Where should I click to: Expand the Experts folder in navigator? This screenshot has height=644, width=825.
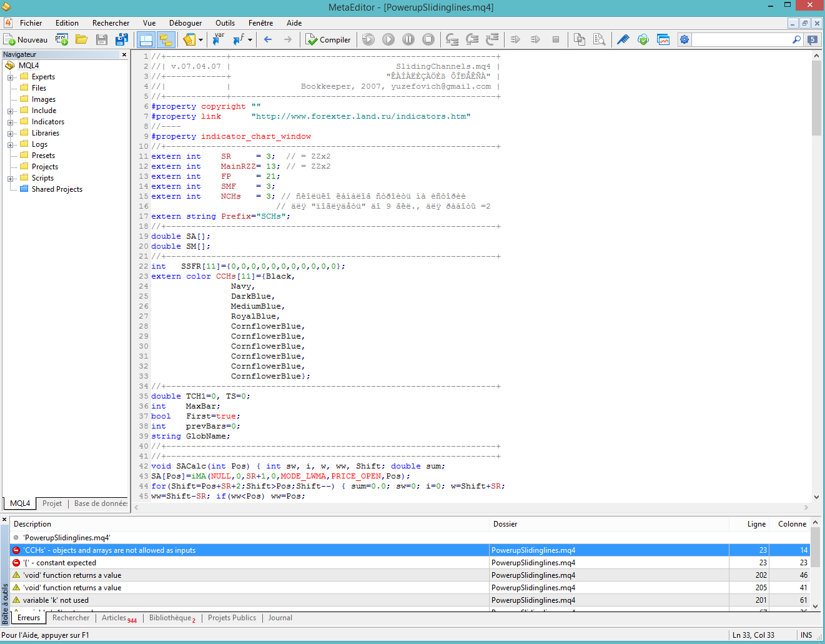coord(11,77)
